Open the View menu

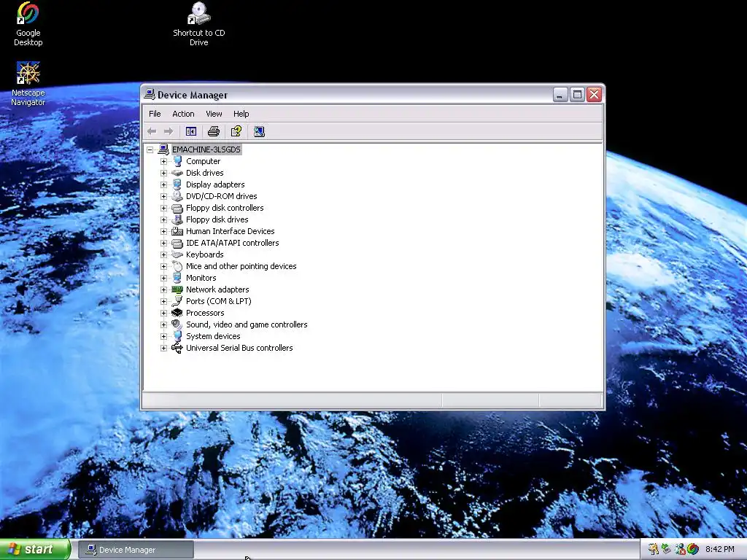click(214, 114)
